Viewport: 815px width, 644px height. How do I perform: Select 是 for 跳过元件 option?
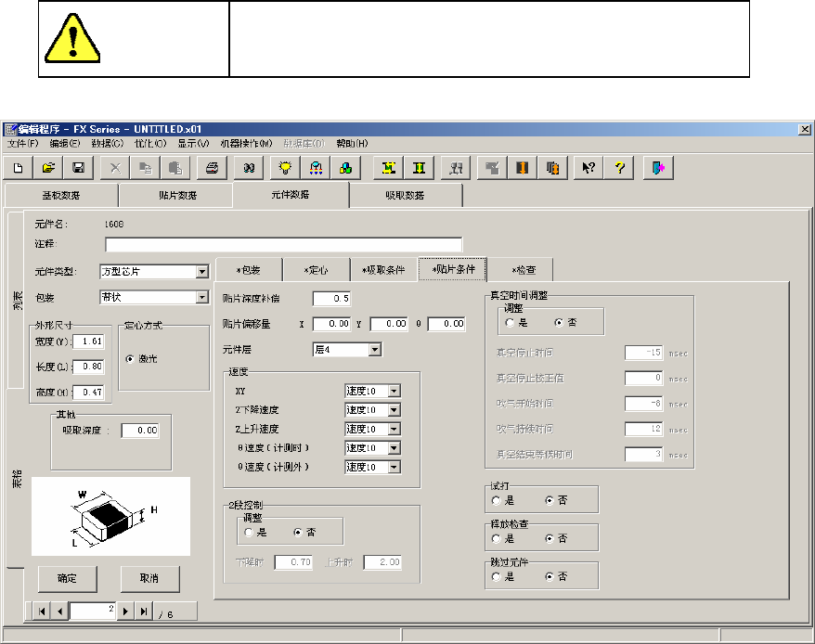pos(497,576)
